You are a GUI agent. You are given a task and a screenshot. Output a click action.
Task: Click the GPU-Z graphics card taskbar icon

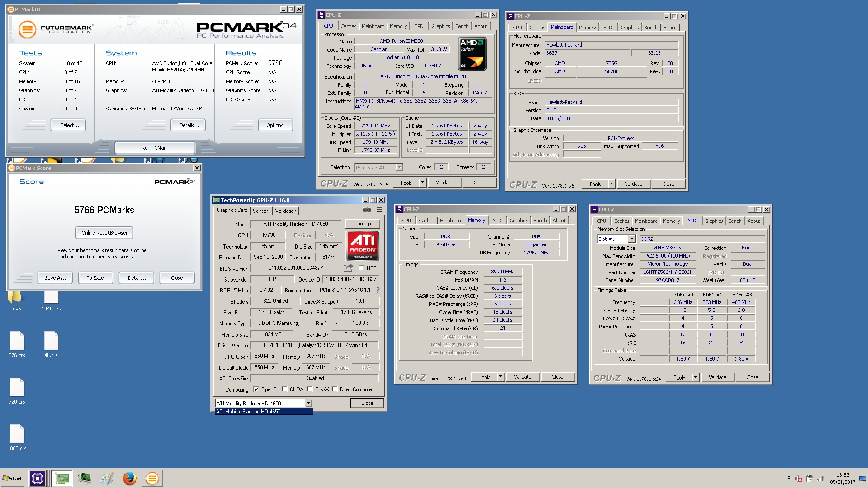[x=61, y=478]
